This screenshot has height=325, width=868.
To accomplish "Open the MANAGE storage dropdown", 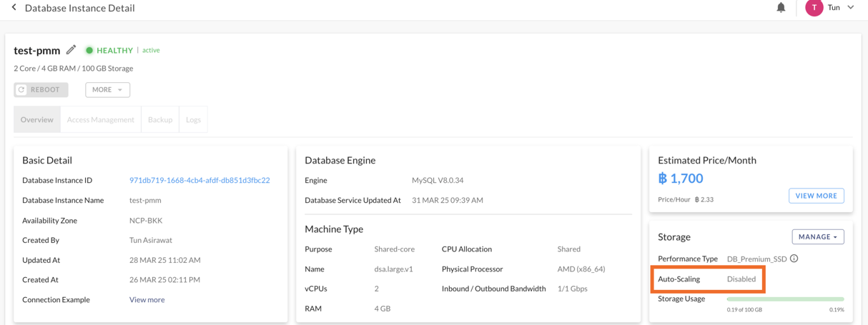I will tap(817, 237).
